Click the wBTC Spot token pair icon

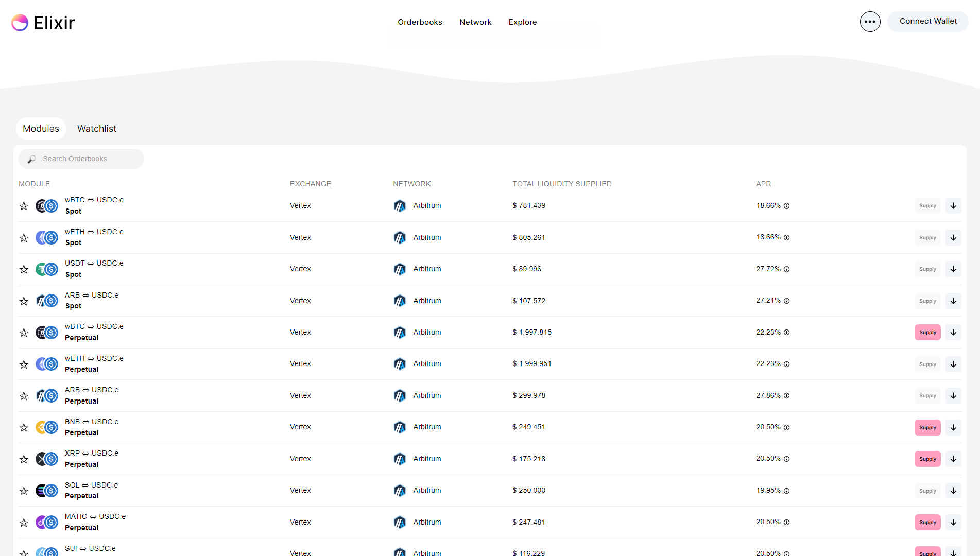[47, 206]
